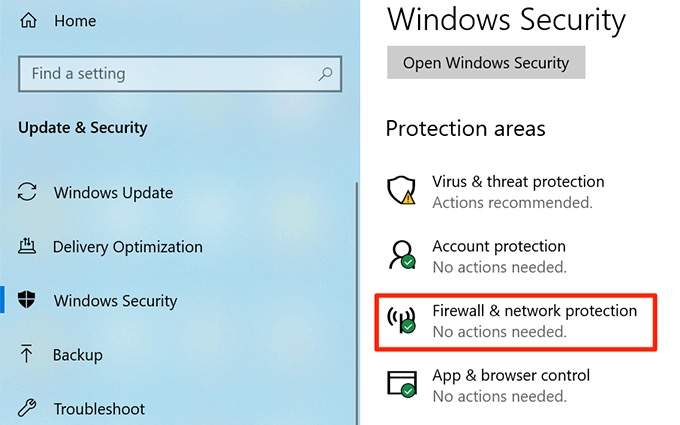Click the Troubleshoot wrench icon
The height and width of the screenshot is (425, 680).
28,408
